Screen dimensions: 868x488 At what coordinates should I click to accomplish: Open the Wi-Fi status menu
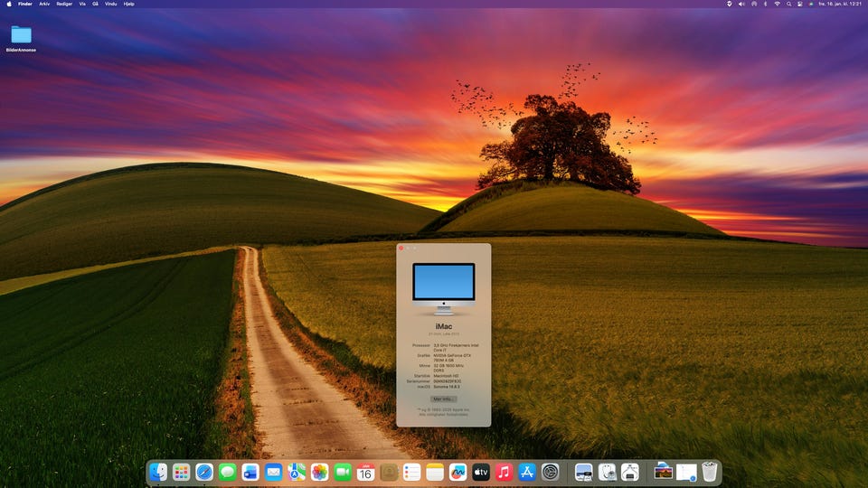tap(777, 4)
